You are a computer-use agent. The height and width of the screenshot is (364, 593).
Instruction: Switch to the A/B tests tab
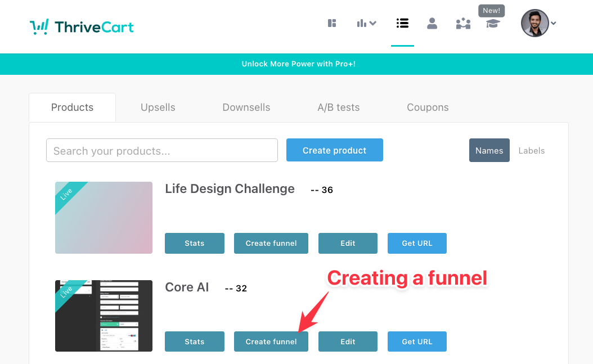(x=339, y=107)
